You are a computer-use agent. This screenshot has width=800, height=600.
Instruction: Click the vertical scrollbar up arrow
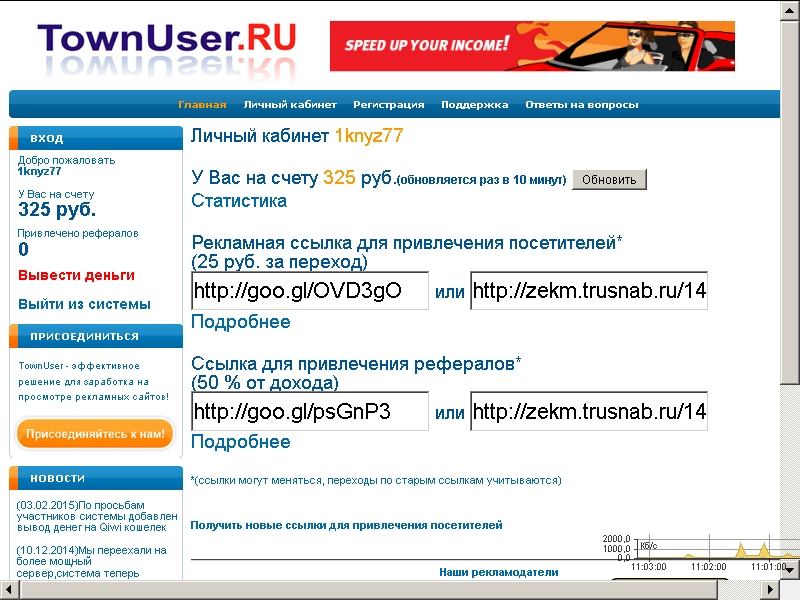pyautogui.click(x=790, y=11)
